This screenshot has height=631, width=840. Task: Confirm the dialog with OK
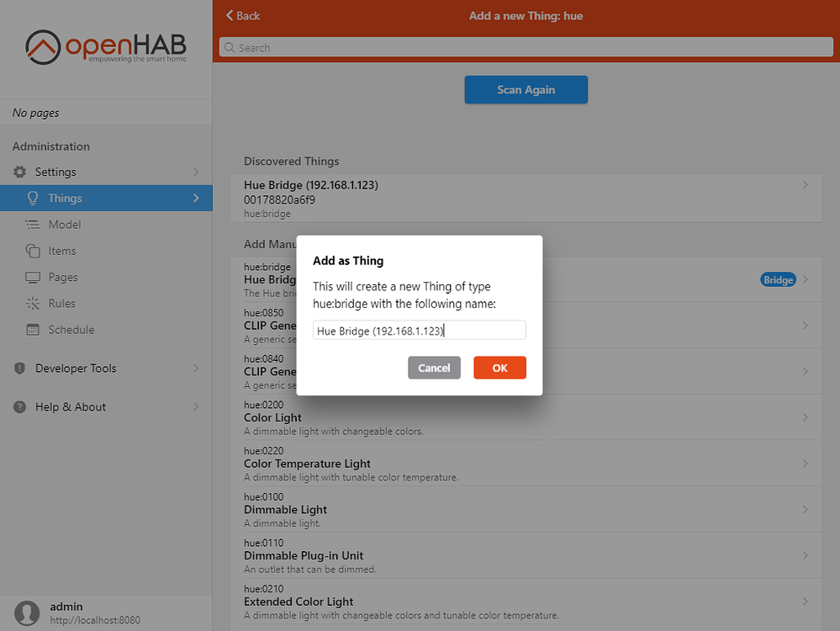coord(499,368)
